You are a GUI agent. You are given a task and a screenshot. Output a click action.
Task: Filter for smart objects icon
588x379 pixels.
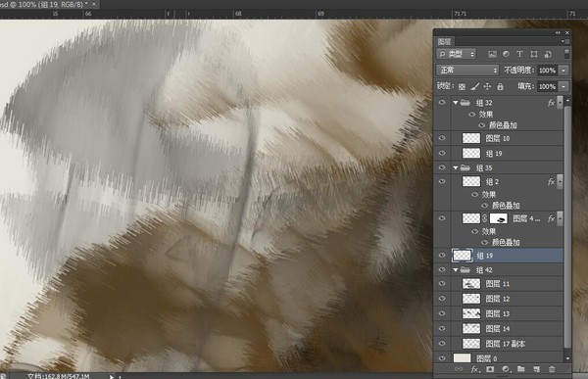click(548, 54)
